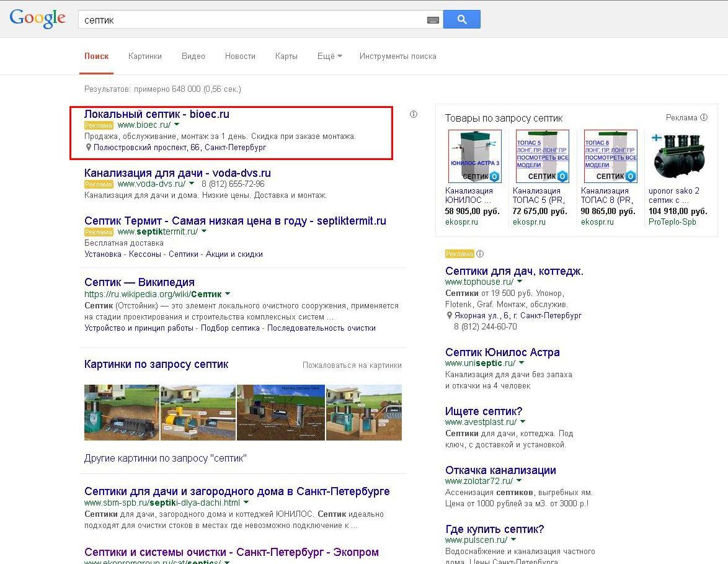Open Ищете септик? ad link
Image resolution: width=728 pixels, height=564 pixels.
[x=483, y=411]
